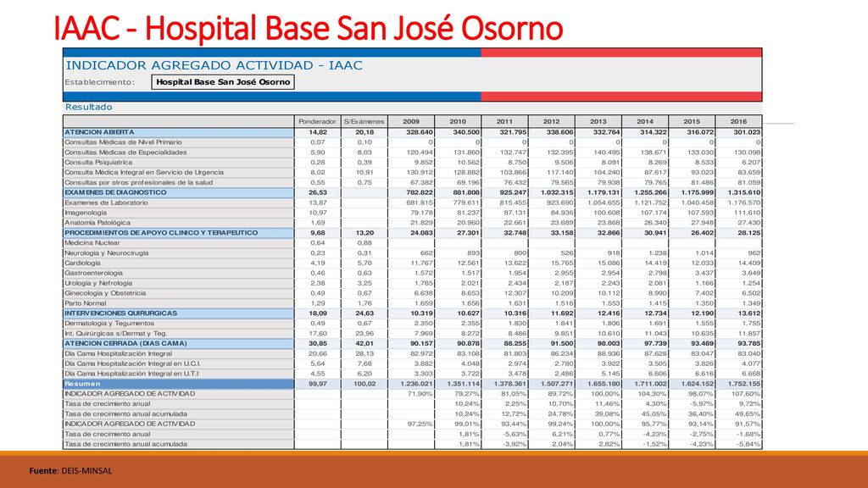Viewport: 868px width, 488px height.
Task: Click 'Consultas Médicas de Nivel Primario' row label
Action: pos(123,142)
